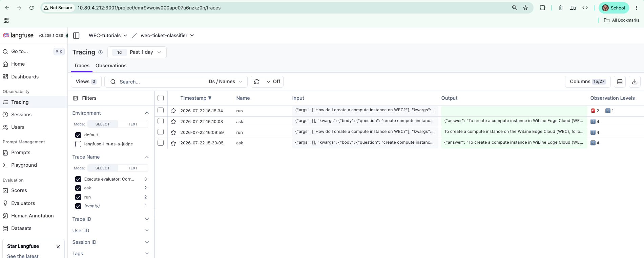Star the 16:15:34 run trace
Image resolution: width=644 pixels, height=258 pixels.
pos(173,111)
